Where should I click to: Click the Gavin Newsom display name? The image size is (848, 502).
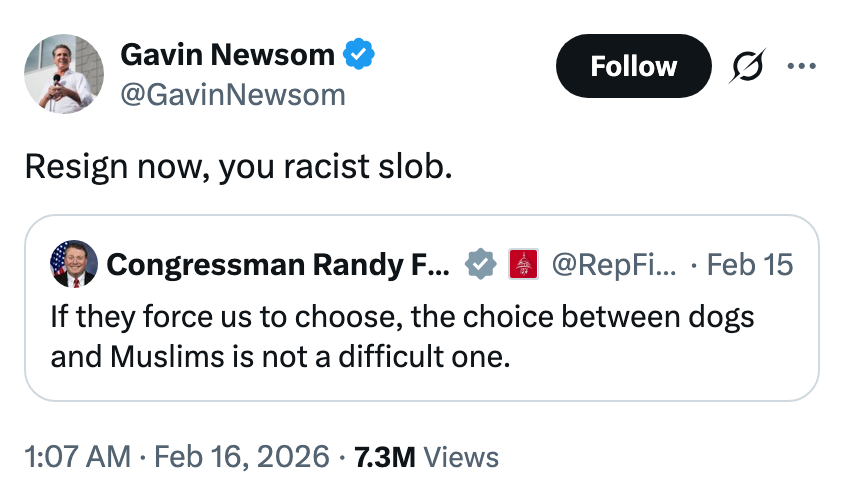227,55
